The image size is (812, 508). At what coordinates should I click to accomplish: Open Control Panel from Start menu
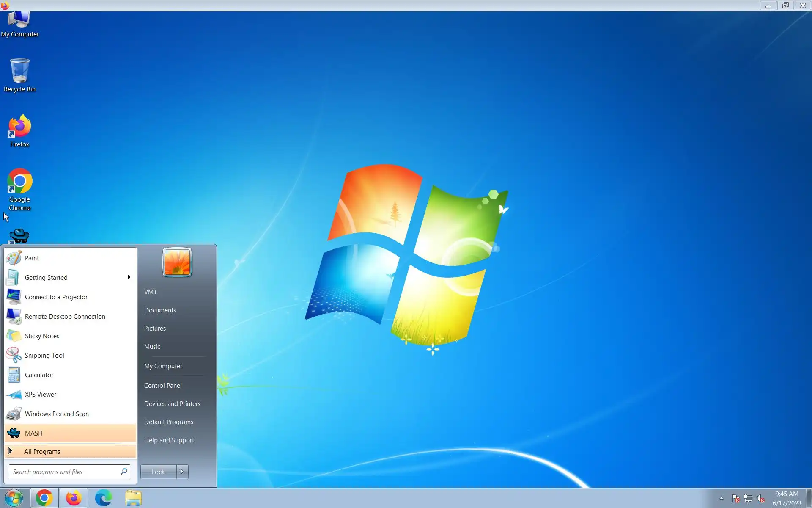coord(163,386)
